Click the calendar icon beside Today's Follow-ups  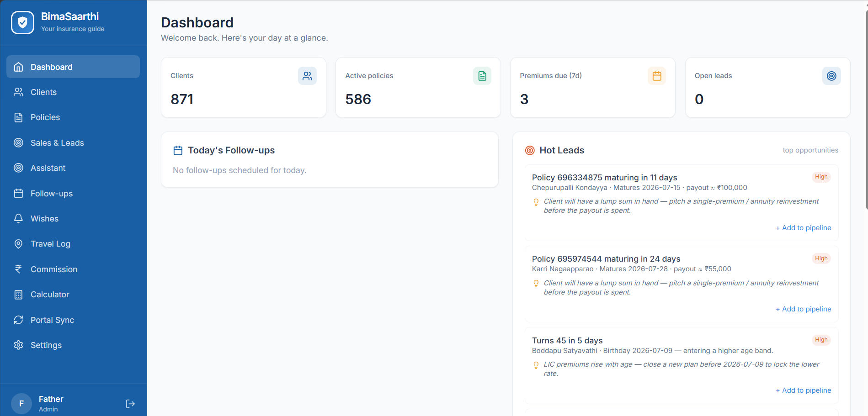pyautogui.click(x=178, y=150)
